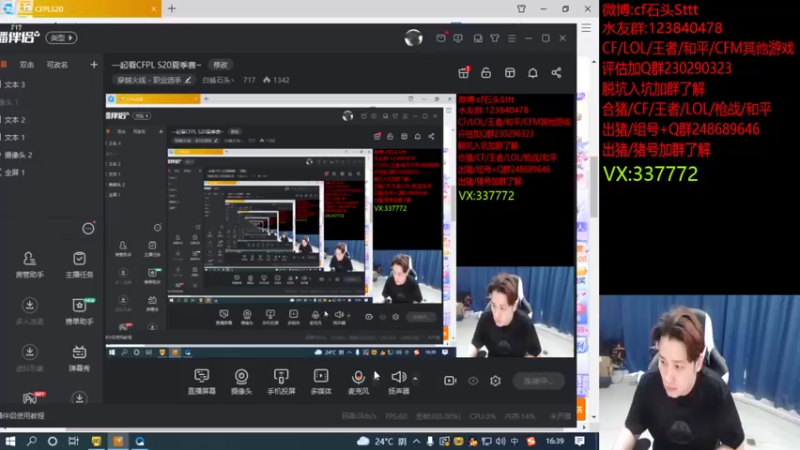Open Cortana circle on the taskbar
This screenshot has height=450, width=800.
click(52, 441)
